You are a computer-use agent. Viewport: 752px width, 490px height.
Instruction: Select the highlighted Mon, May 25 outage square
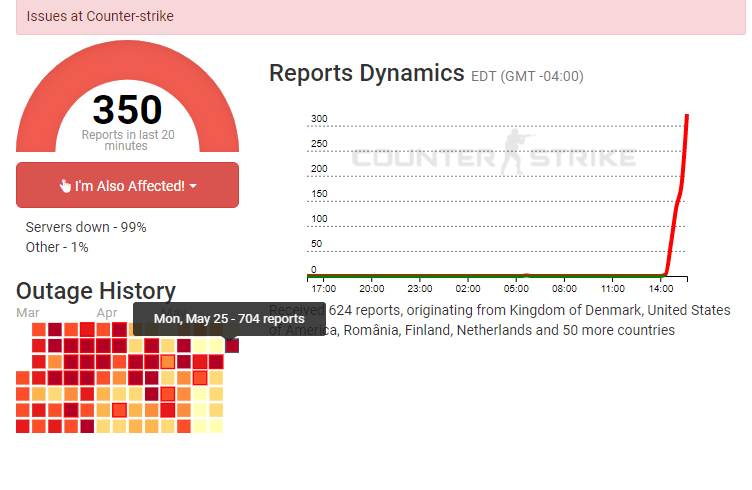point(232,345)
